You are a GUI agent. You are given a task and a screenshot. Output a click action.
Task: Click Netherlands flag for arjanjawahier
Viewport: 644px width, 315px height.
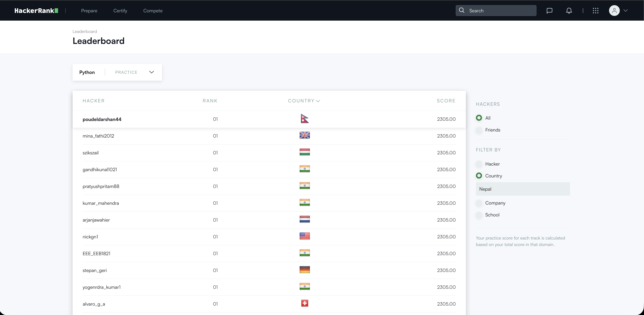[305, 219]
